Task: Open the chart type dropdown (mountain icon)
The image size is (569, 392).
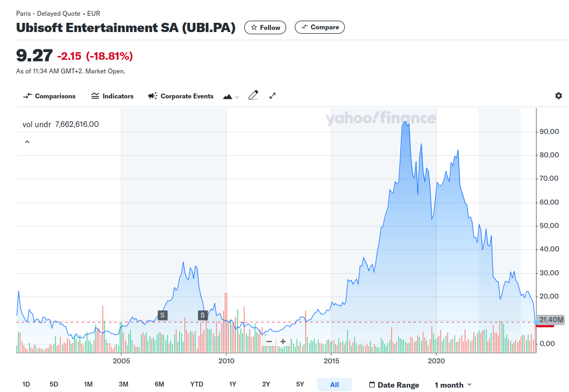Action: pyautogui.click(x=231, y=96)
